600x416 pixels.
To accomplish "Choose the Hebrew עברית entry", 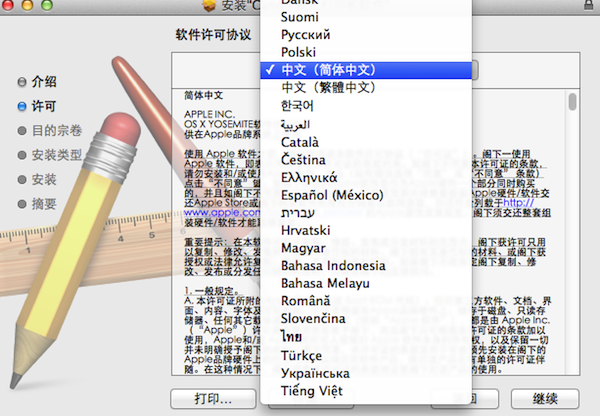I will click(365, 213).
